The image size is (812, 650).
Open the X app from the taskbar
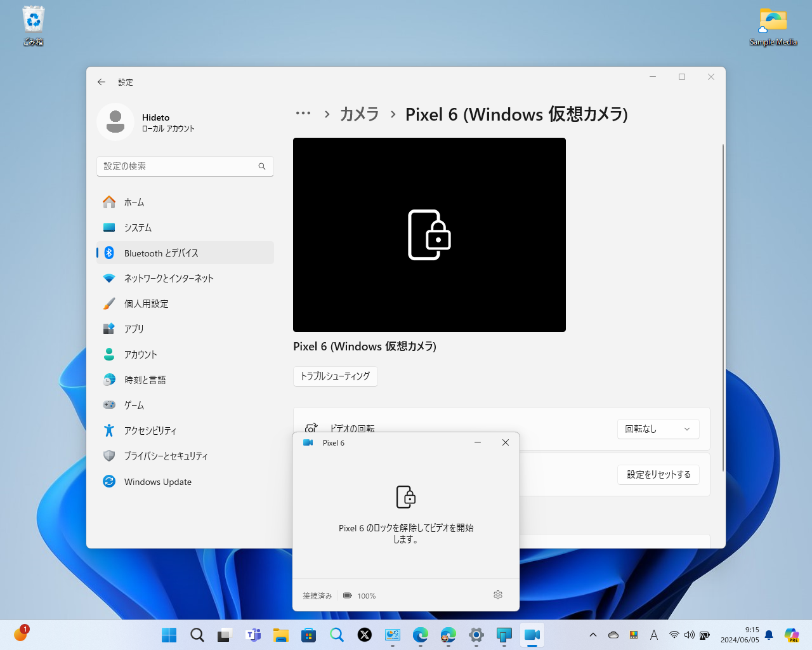click(x=364, y=634)
